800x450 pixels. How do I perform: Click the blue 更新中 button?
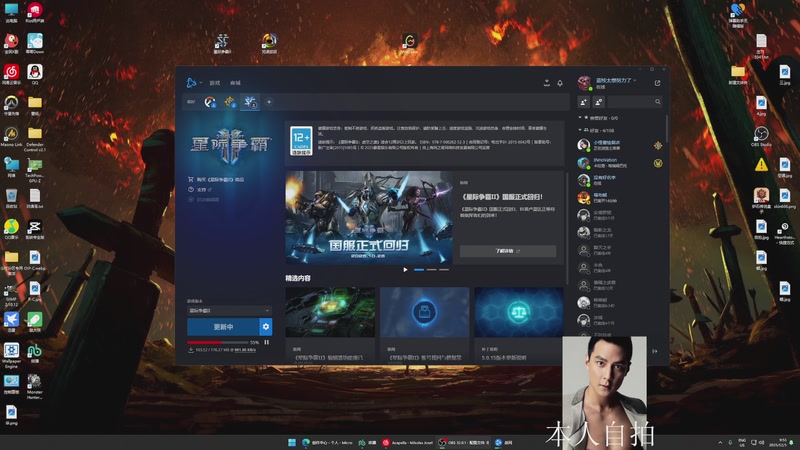223,327
